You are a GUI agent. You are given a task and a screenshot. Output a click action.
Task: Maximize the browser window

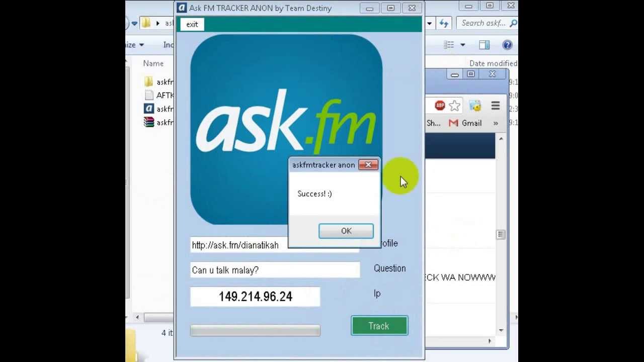471,74
